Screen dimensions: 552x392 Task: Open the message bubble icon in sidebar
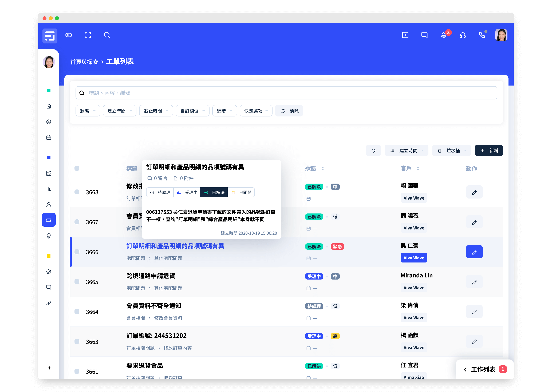pyautogui.click(x=49, y=287)
